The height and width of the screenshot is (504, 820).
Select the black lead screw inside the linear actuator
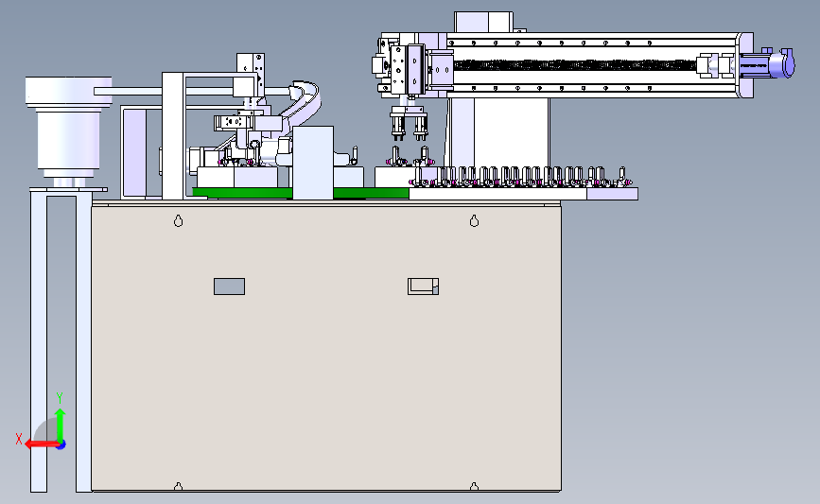[x=575, y=65]
